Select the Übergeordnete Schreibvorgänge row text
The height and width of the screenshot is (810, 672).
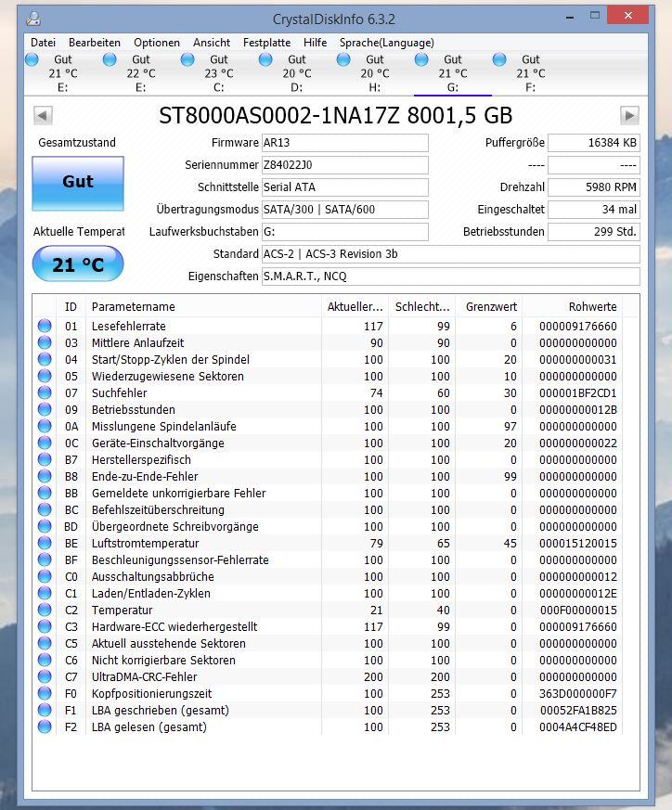pyautogui.click(x=175, y=526)
